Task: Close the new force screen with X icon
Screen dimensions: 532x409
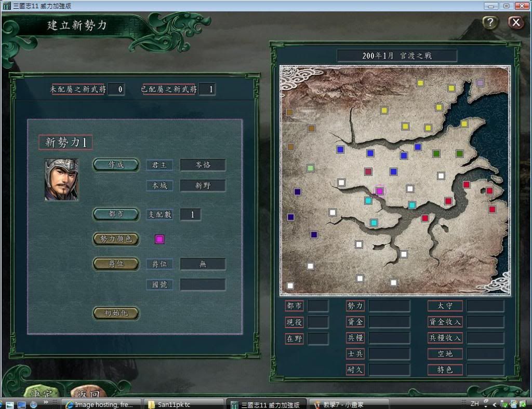Action: (x=516, y=23)
